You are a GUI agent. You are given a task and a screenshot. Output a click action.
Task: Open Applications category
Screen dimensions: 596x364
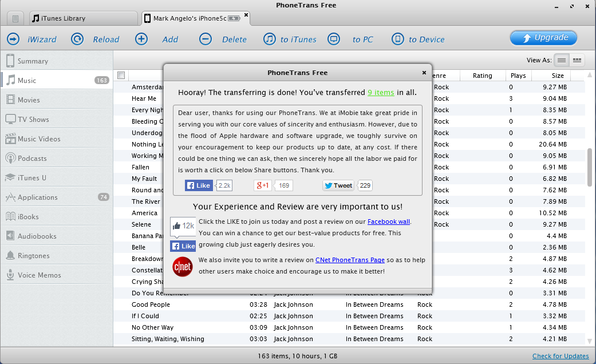click(x=57, y=197)
